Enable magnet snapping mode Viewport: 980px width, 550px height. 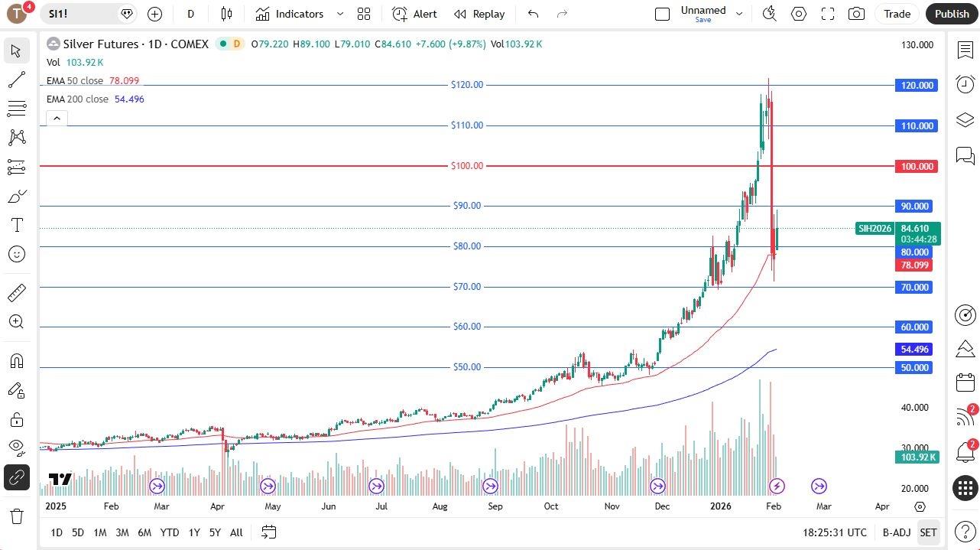pos(17,360)
